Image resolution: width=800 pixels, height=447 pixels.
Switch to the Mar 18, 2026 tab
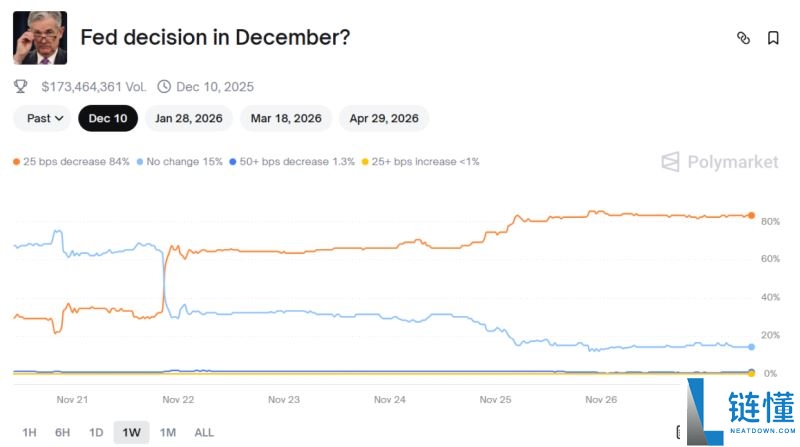(x=286, y=118)
